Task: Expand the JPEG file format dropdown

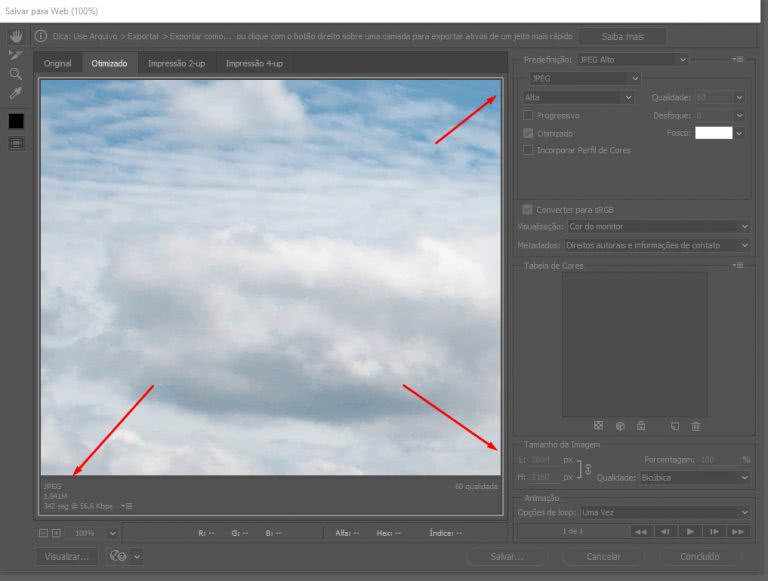Action: 585,78
